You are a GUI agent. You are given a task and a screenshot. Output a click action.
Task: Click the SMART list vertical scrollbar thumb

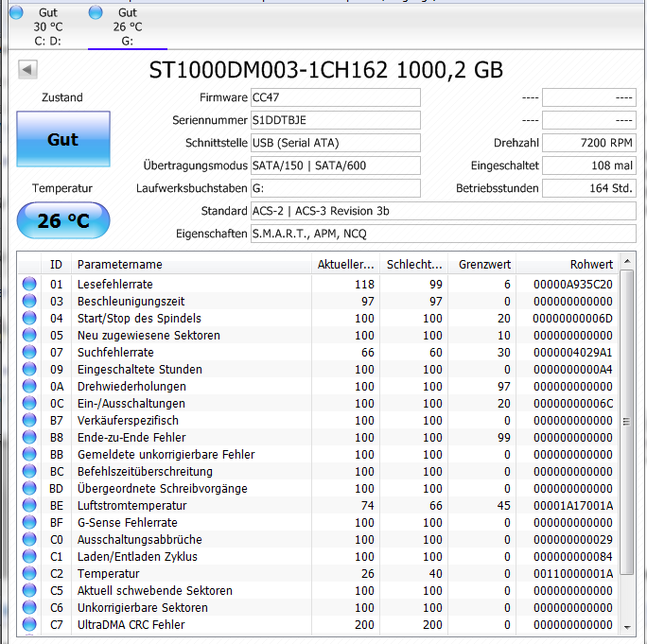(627, 421)
